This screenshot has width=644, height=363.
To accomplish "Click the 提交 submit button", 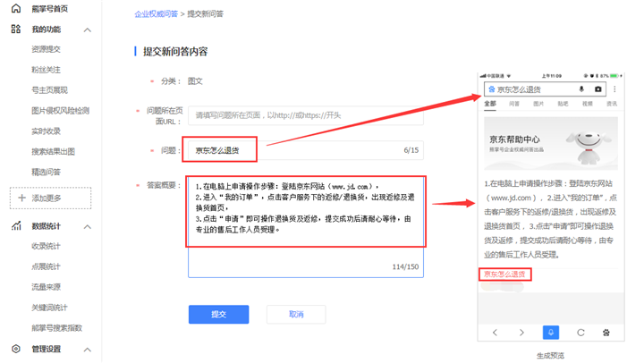I will (x=218, y=314).
